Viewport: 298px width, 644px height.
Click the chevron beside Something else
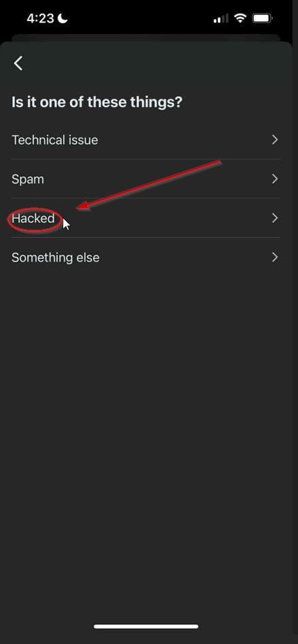[x=275, y=258]
